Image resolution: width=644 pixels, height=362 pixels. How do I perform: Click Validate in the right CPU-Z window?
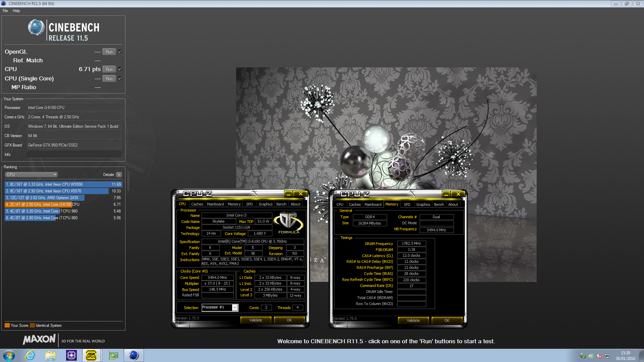click(x=413, y=320)
